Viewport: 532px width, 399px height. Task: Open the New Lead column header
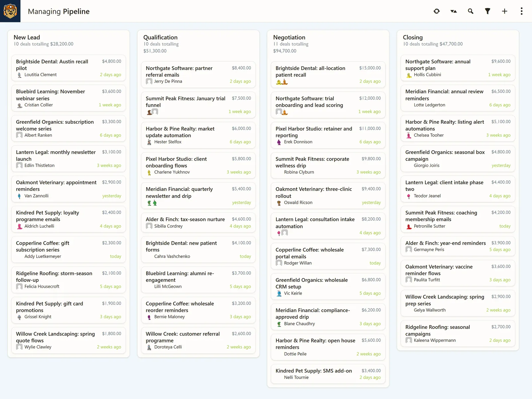point(27,37)
